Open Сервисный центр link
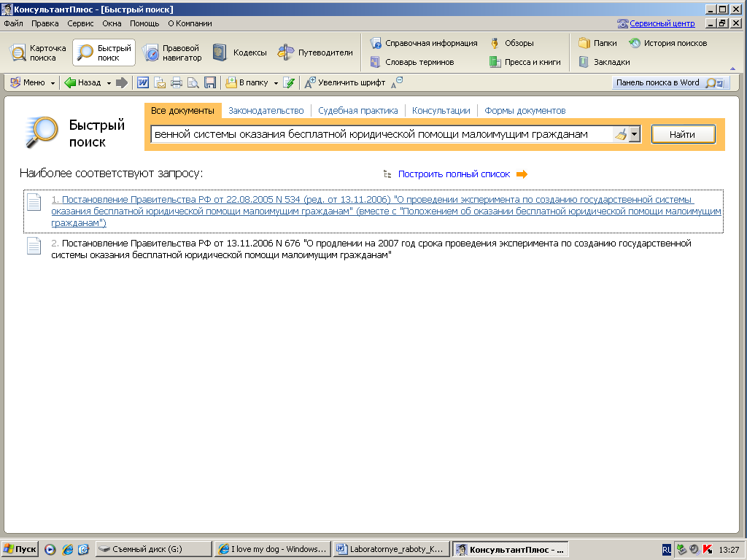747x560 pixels. click(x=662, y=23)
